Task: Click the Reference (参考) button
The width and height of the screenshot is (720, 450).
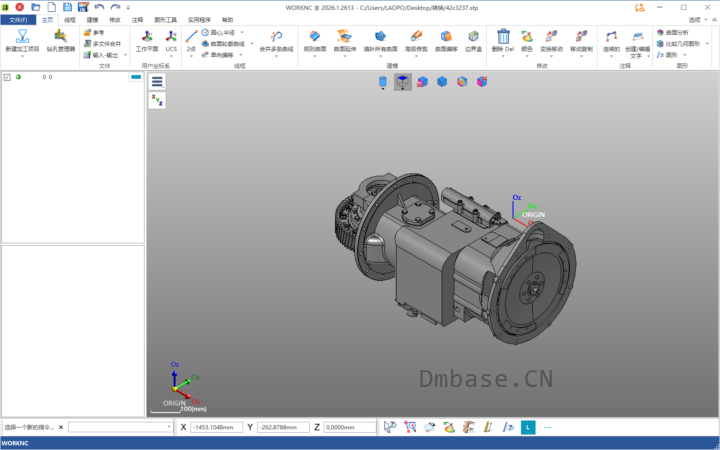Action: 94,33
